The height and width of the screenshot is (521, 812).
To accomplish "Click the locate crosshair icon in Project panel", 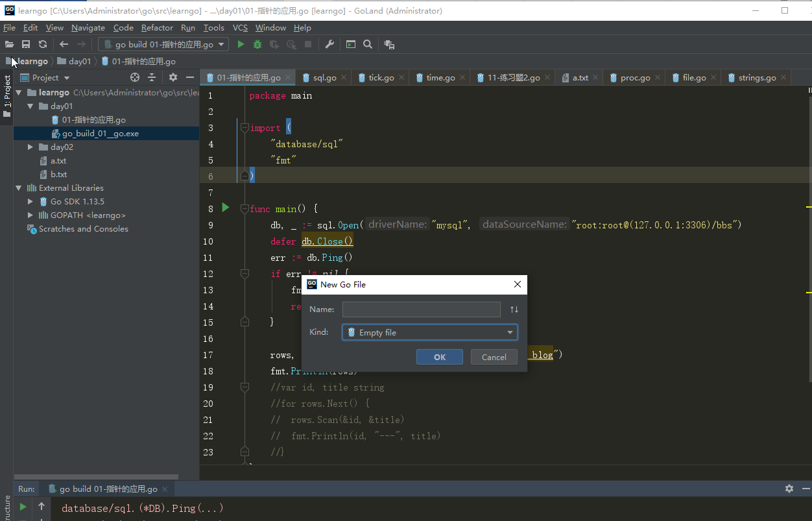I will [135, 77].
